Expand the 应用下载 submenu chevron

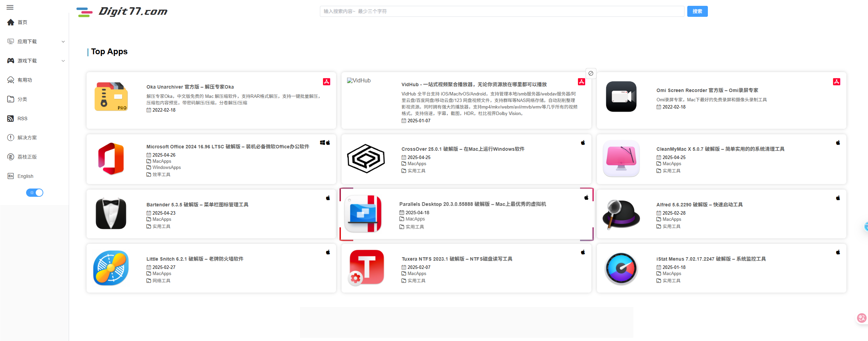(x=63, y=42)
